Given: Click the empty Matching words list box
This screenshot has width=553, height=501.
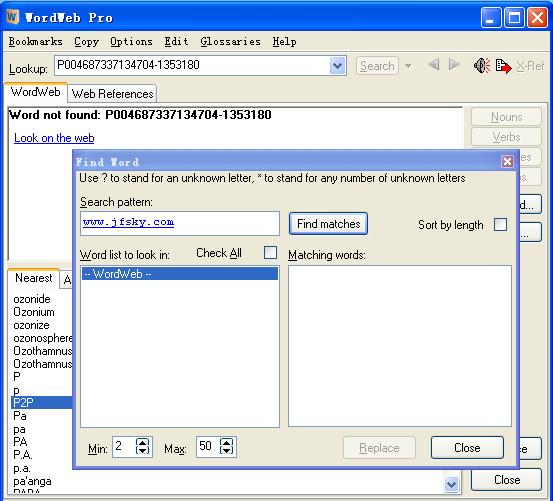Looking at the screenshot, I should (400, 346).
